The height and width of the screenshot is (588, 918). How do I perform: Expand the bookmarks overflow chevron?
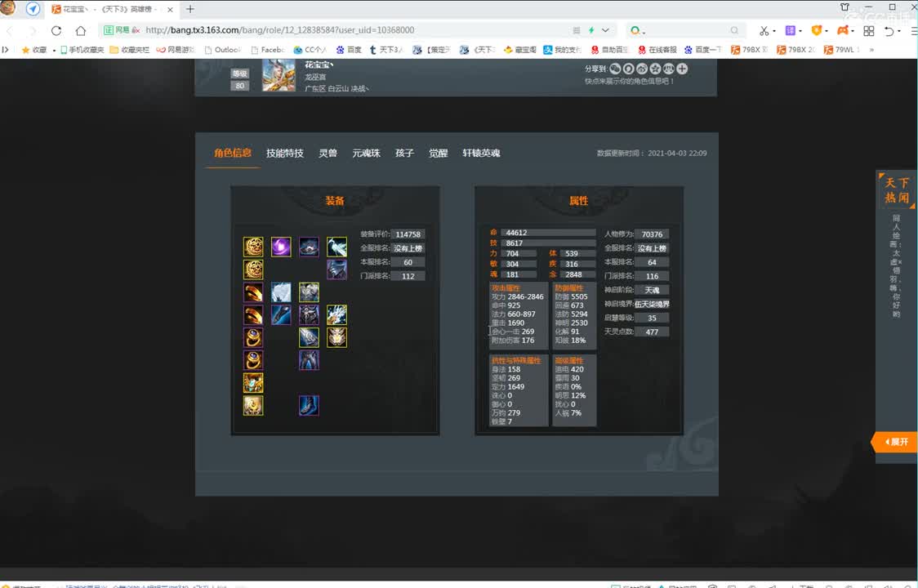(x=871, y=50)
